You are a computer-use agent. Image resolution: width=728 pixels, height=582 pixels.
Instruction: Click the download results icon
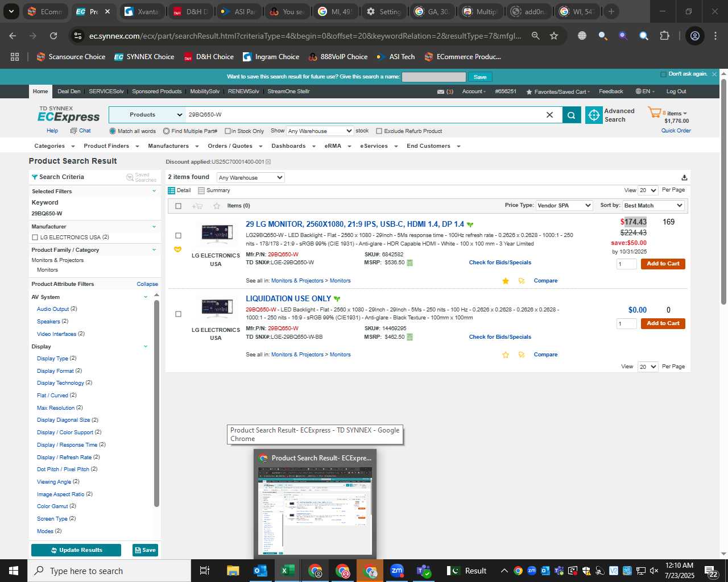tap(684, 177)
